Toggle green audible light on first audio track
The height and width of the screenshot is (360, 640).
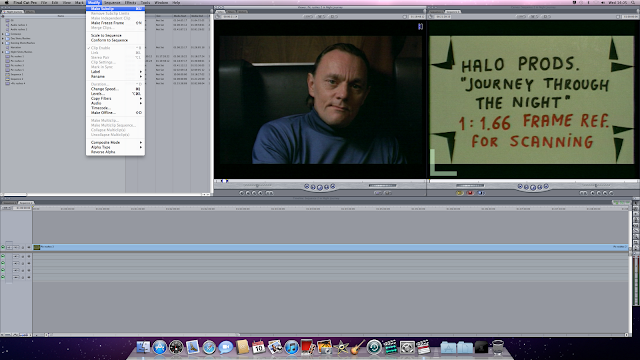3,256
